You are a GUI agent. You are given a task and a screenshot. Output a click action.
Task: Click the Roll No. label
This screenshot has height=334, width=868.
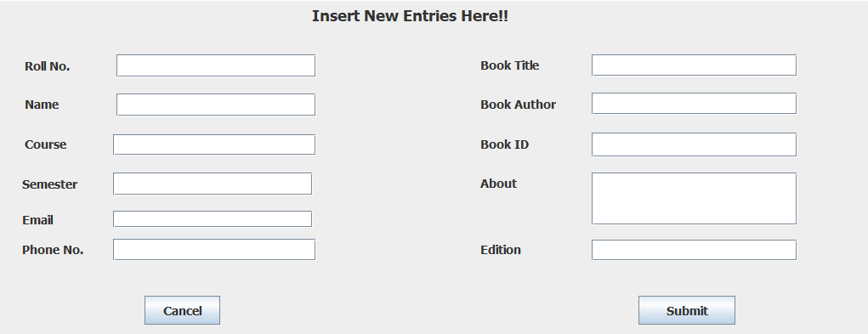coord(47,66)
